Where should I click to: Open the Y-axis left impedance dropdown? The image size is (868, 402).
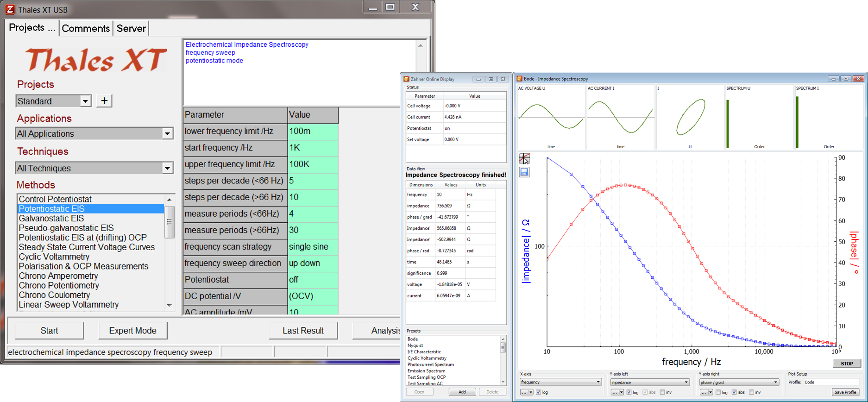[x=650, y=382]
